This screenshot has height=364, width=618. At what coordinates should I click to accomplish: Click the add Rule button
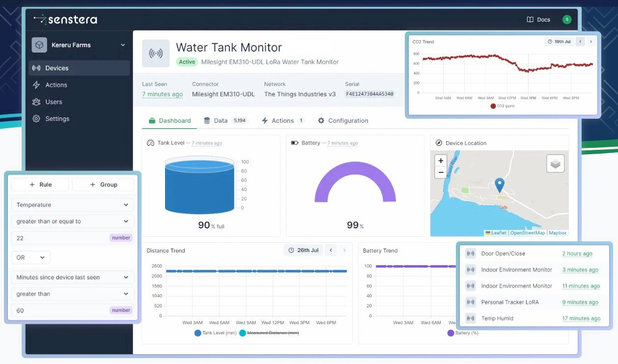pos(41,185)
